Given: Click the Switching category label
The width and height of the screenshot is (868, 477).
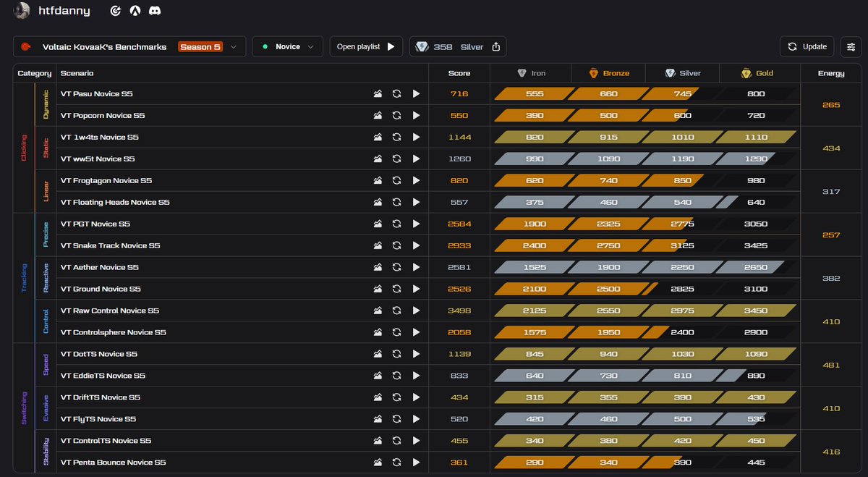Looking at the screenshot, I should coord(24,408).
